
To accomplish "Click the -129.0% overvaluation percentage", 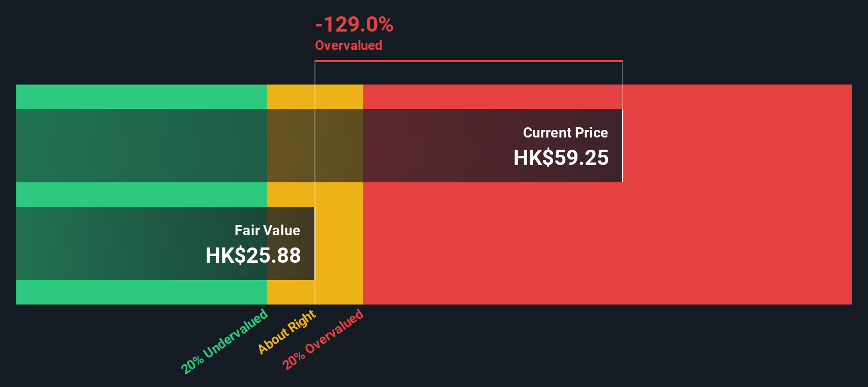I will click(x=354, y=24).
